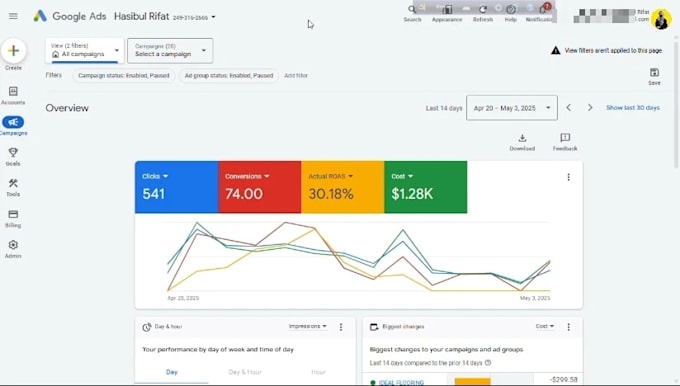Viewport: 680px width, 386px height.
Task: Open the date range picker
Action: (x=512, y=108)
